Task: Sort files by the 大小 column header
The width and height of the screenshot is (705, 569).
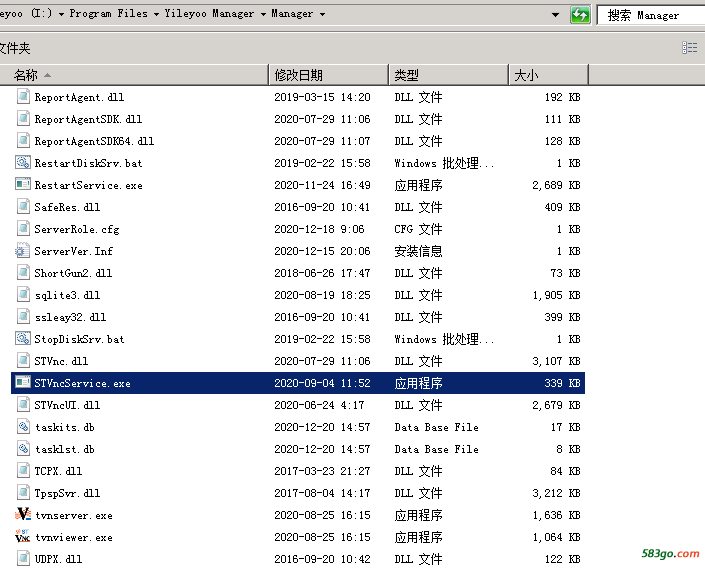Action: coord(549,75)
